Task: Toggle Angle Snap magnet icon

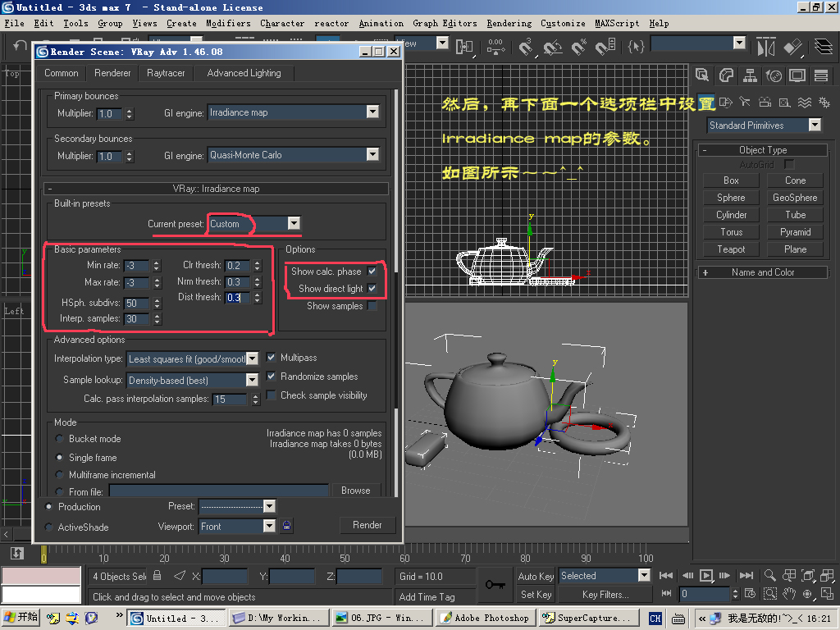Action: pyautogui.click(x=552, y=47)
